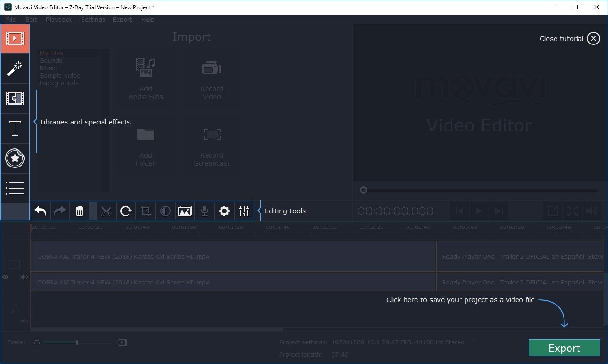Click Record Video camera icon

click(x=212, y=80)
